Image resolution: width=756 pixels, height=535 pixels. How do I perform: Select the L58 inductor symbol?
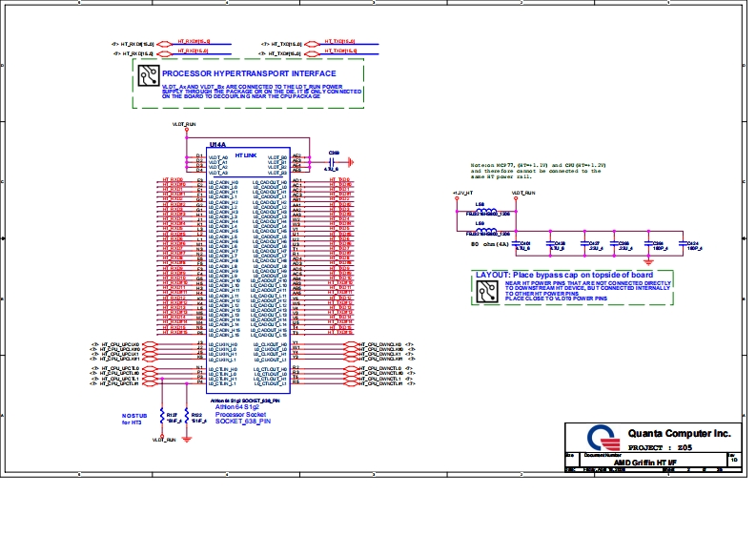click(x=485, y=212)
